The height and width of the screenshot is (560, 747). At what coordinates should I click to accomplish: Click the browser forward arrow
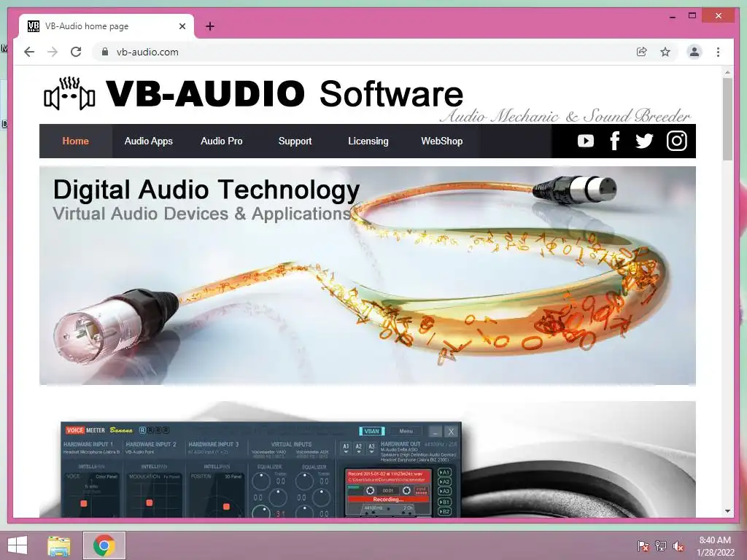pyautogui.click(x=53, y=52)
